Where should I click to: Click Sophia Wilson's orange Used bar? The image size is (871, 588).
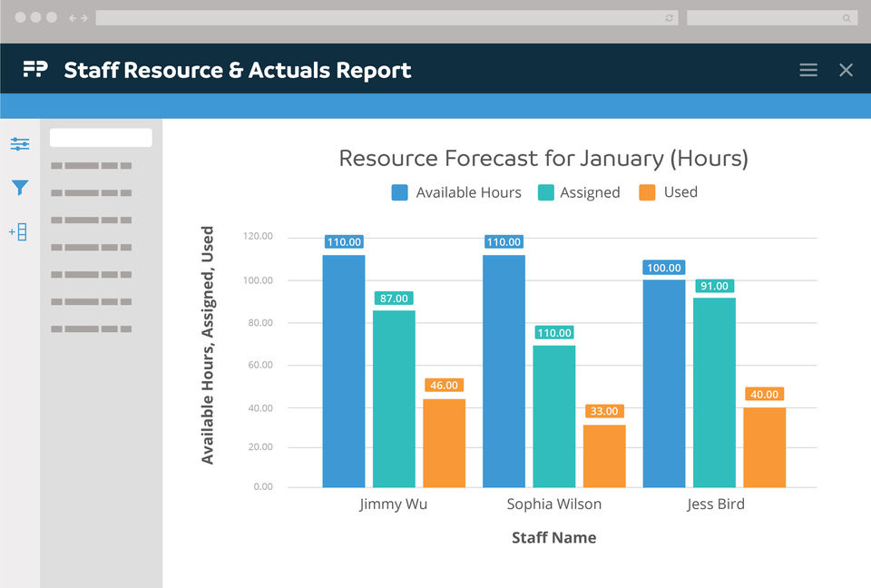pos(604,456)
